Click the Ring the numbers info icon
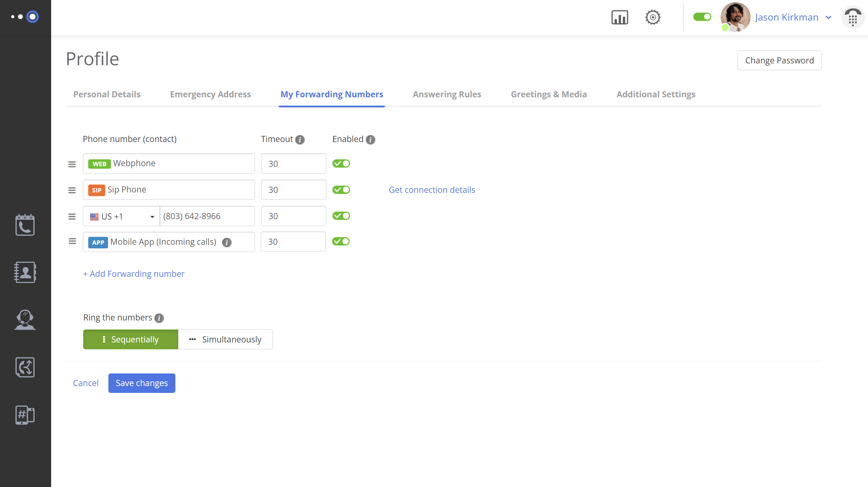 point(159,318)
